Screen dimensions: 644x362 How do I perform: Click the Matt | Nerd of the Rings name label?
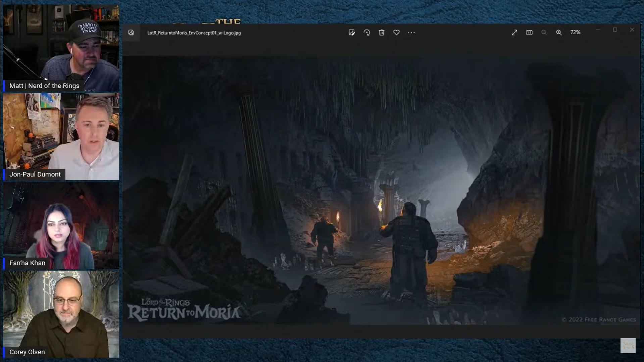44,86
